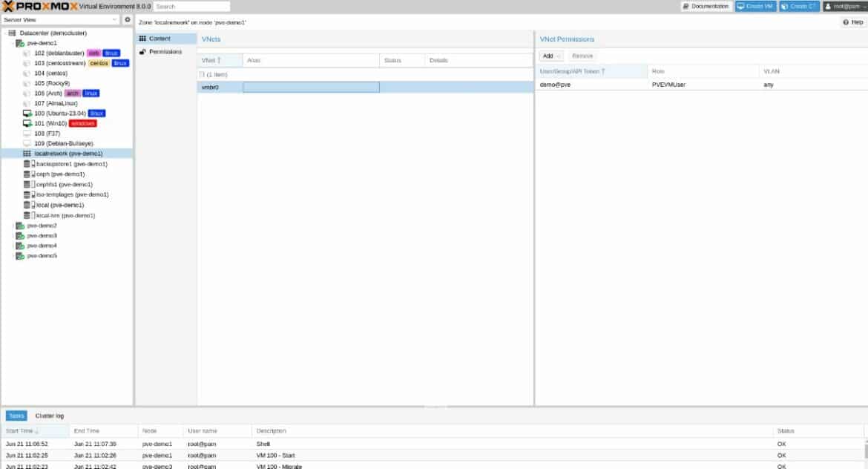Open the Documentation link button
Viewport: 868px width, 469px height.
[706, 6]
